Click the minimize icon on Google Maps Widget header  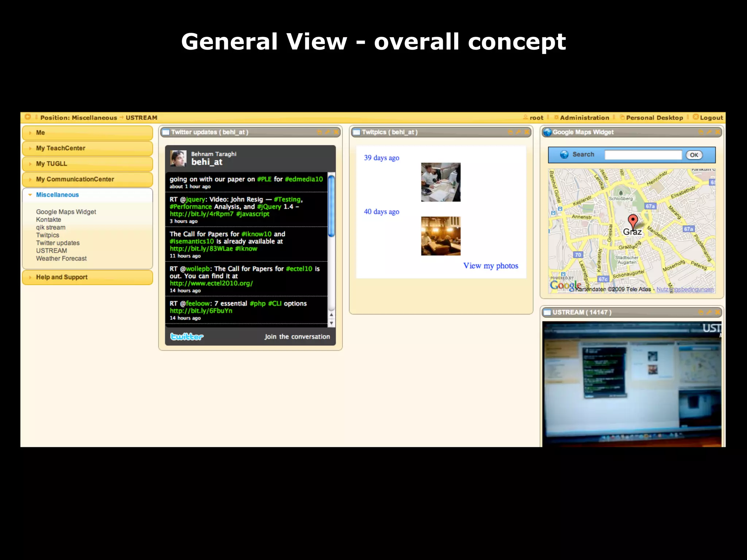click(x=701, y=132)
